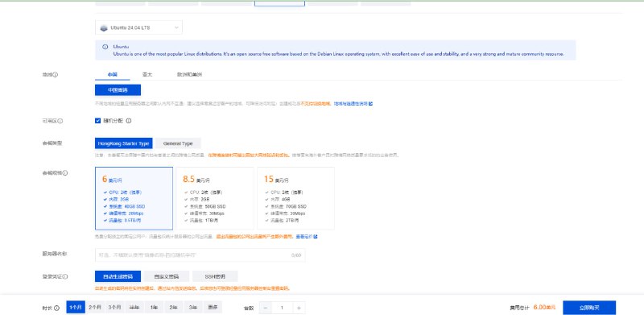Open the Ubuntu 24.04 LTS image dropdown
The height and width of the screenshot is (315, 644).
(x=138, y=27)
